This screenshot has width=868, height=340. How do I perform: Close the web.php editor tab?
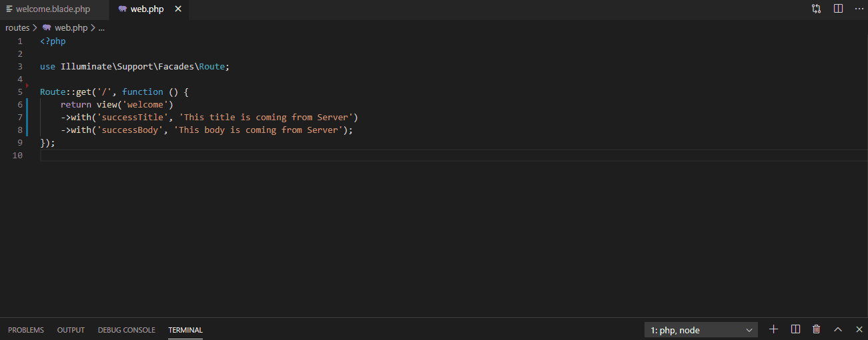pyautogui.click(x=177, y=9)
